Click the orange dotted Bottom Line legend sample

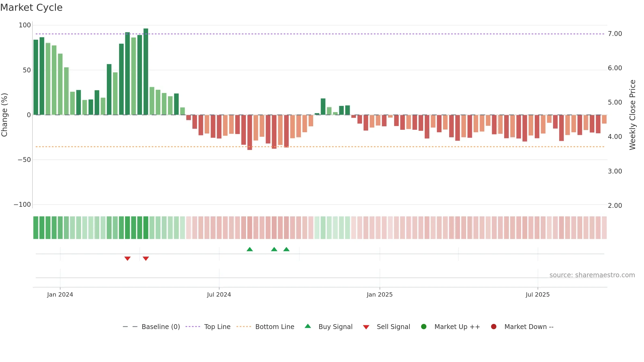pos(244,327)
